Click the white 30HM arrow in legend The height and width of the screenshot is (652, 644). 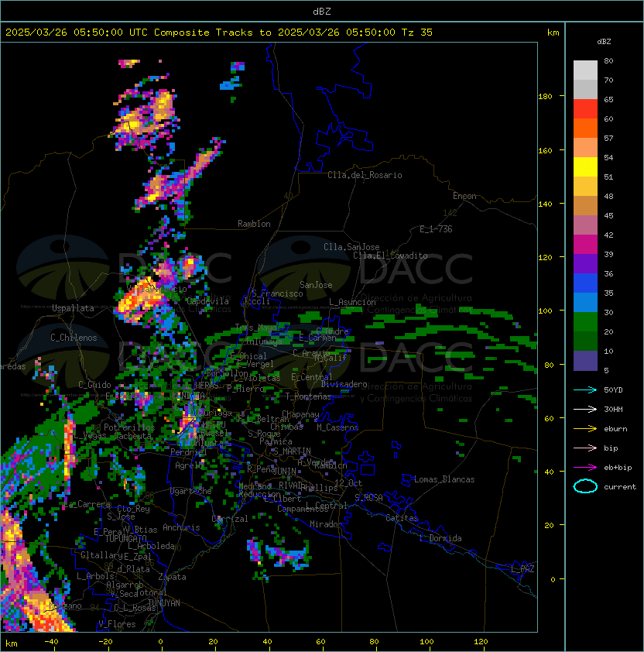point(585,409)
